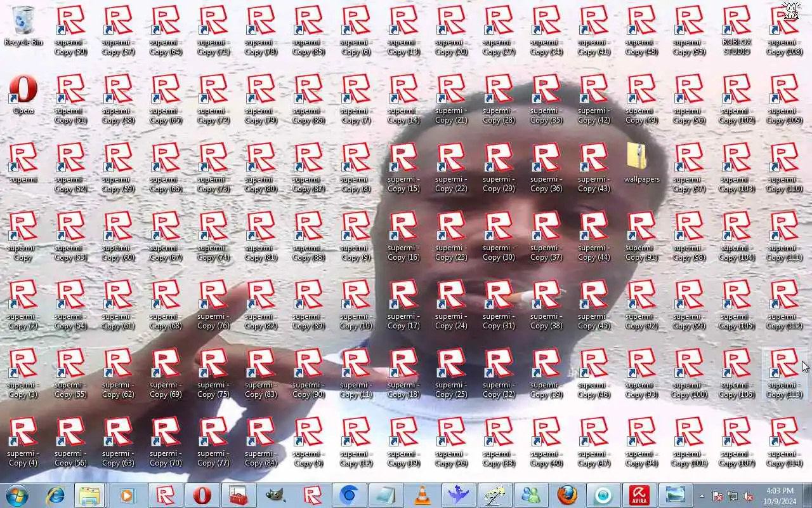Select the 'supermi - Copy (105)' shortcut
Screen dimensions: 812x508
[737, 305]
